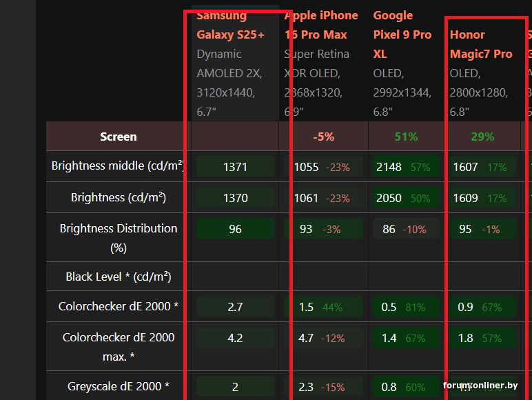Select the Colorchecker dE 2000 max. * label
Screen dimensions: 532x400
coord(118,347)
